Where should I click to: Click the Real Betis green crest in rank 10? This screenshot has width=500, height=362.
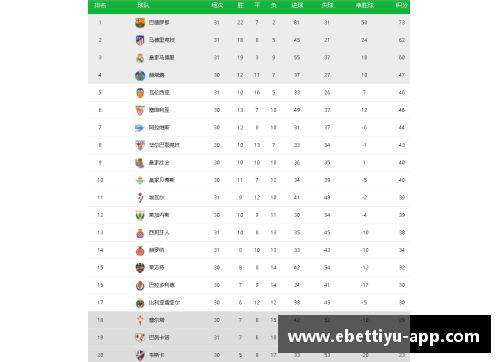[140, 180]
